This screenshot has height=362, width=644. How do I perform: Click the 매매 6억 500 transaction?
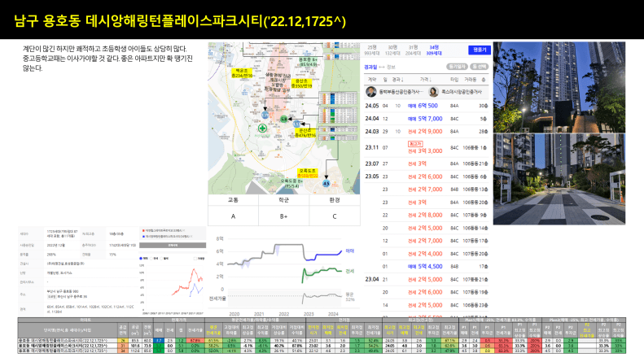pos(423,106)
